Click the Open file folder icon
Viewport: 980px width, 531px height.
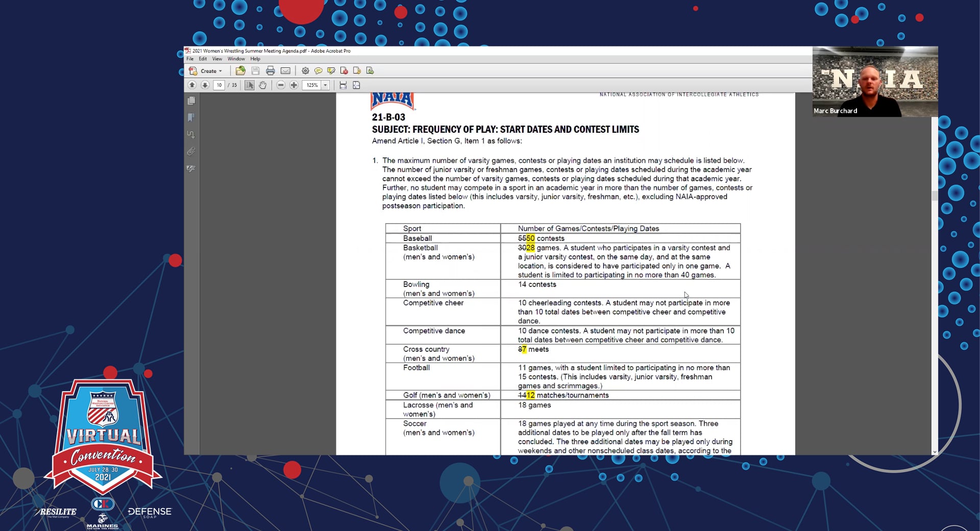tap(240, 71)
